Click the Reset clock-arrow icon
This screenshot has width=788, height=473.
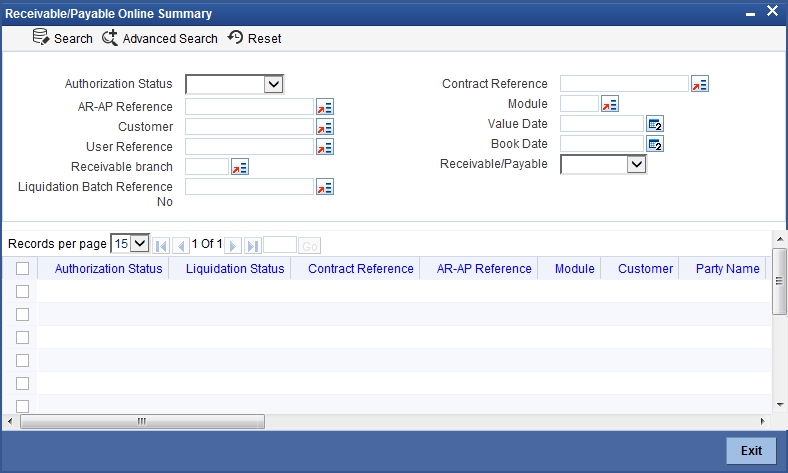(x=235, y=37)
